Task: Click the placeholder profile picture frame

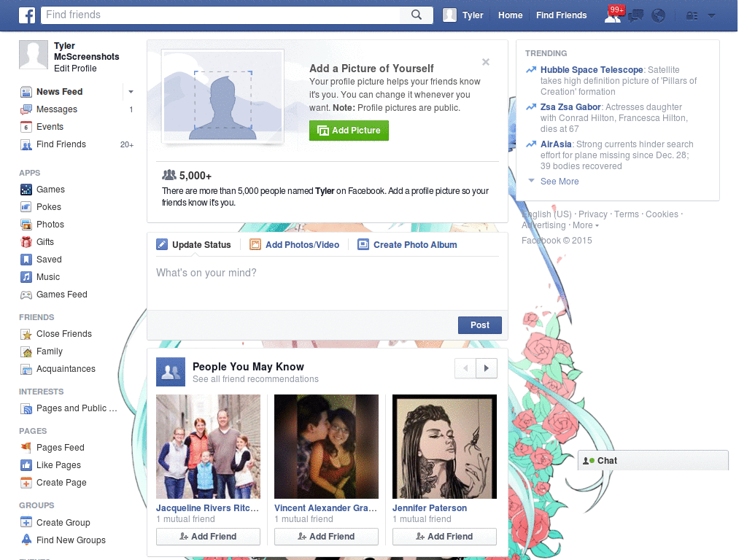Action: 223,97
